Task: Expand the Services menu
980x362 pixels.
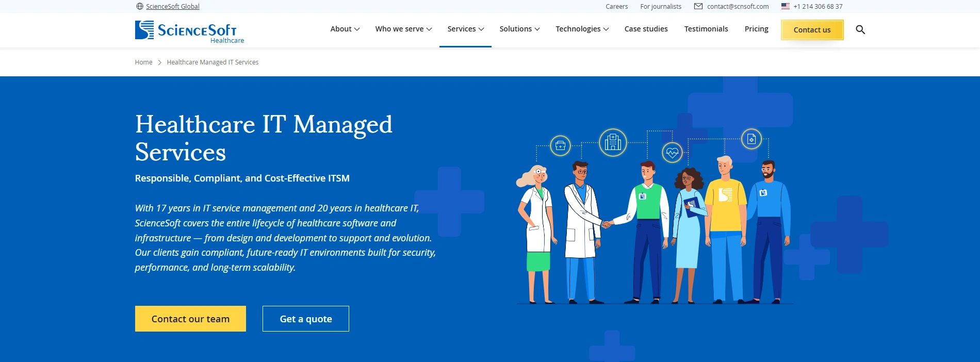Action: (x=465, y=29)
